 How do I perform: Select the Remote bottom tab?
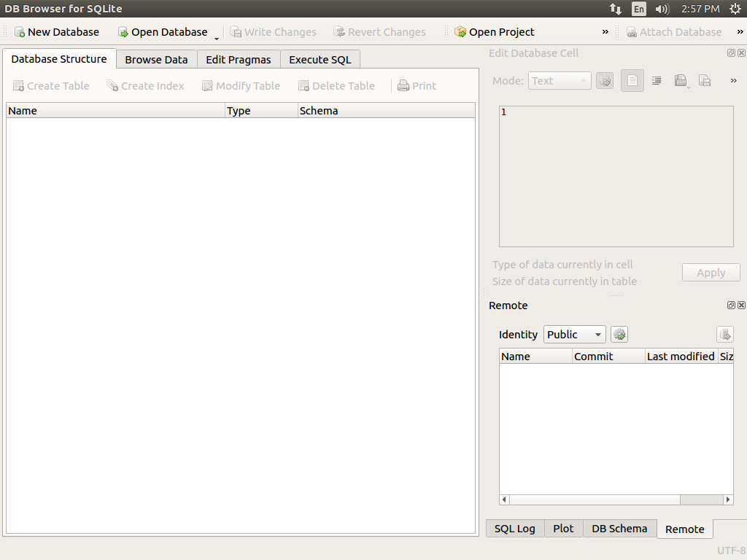684,529
